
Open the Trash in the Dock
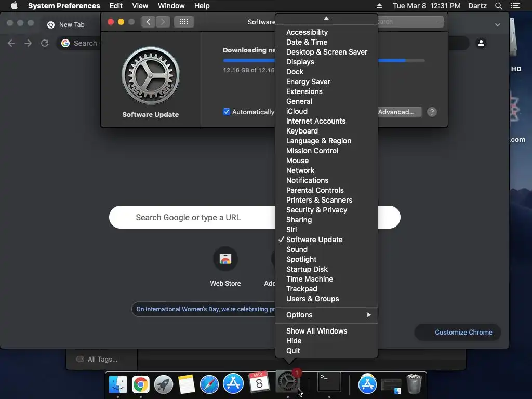coord(414,384)
